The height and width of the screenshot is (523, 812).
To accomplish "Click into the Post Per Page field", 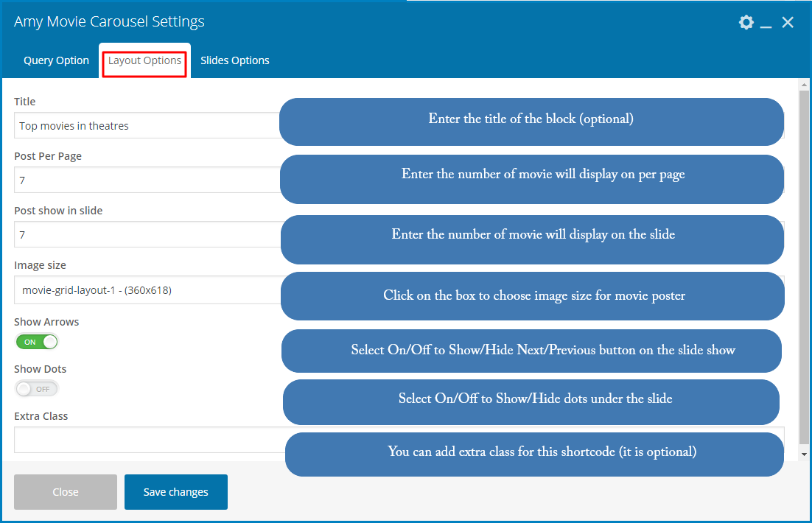I will 146,180.
